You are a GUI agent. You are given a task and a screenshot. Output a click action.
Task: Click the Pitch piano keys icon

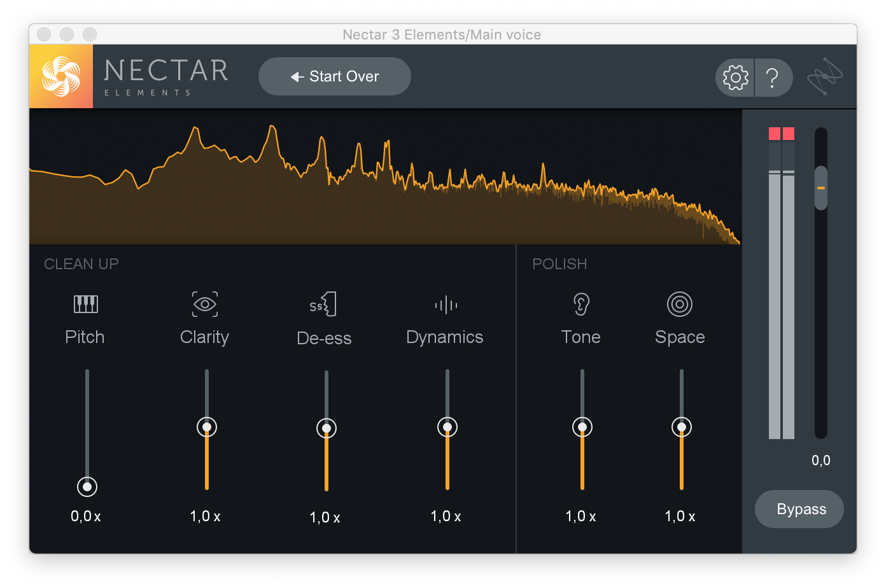click(86, 304)
